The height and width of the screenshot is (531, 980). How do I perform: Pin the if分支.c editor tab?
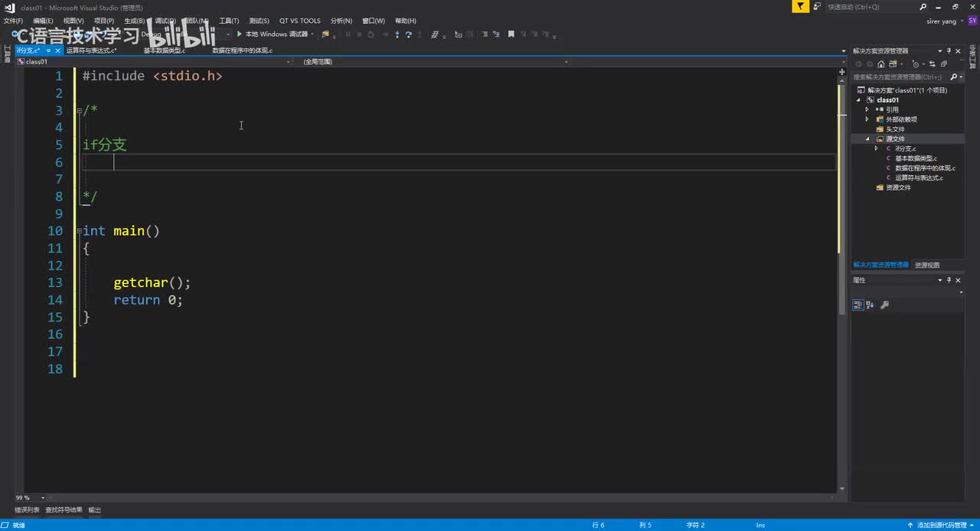[x=49, y=50]
